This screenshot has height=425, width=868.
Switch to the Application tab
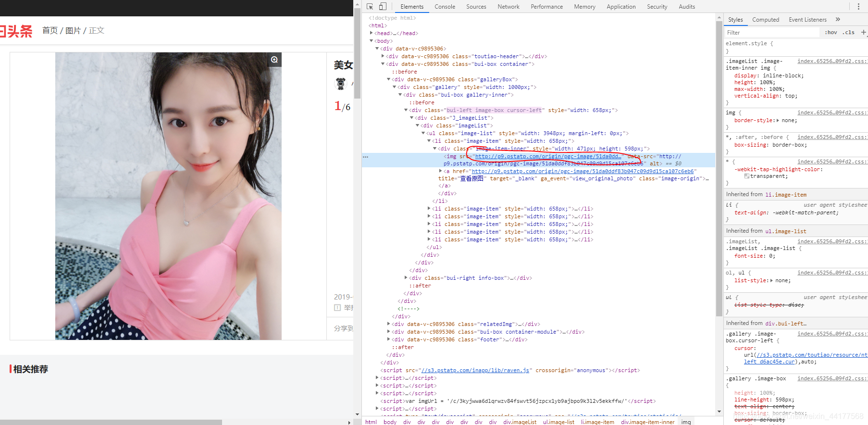pyautogui.click(x=621, y=7)
